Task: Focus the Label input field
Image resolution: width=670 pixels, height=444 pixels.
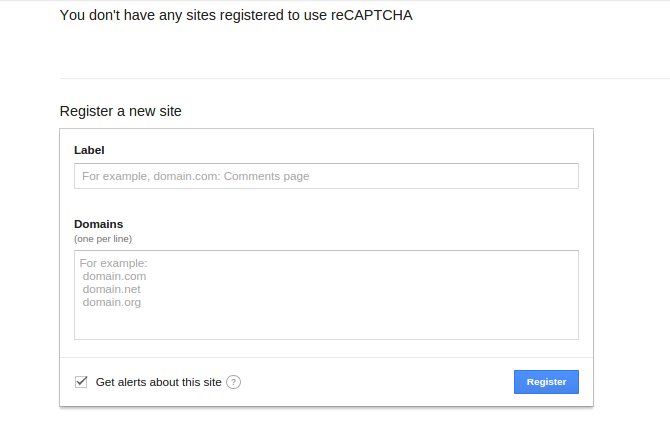Action: [326, 176]
